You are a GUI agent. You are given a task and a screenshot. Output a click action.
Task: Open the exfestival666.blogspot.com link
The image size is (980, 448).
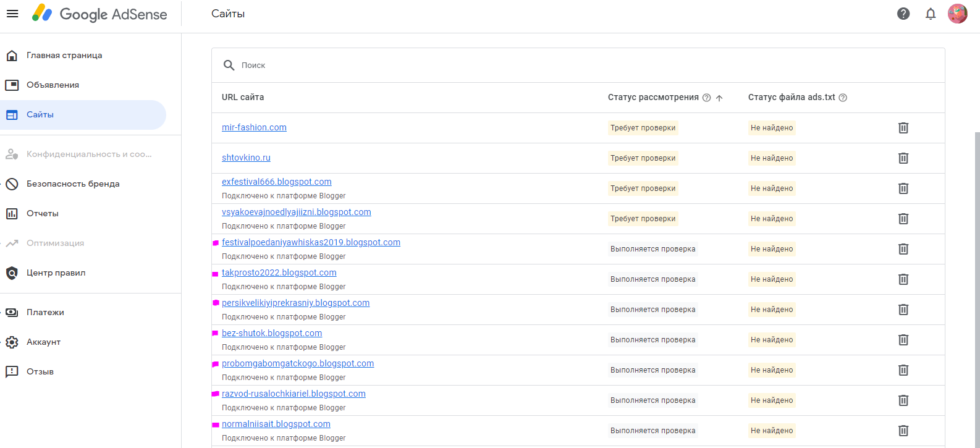pos(277,182)
